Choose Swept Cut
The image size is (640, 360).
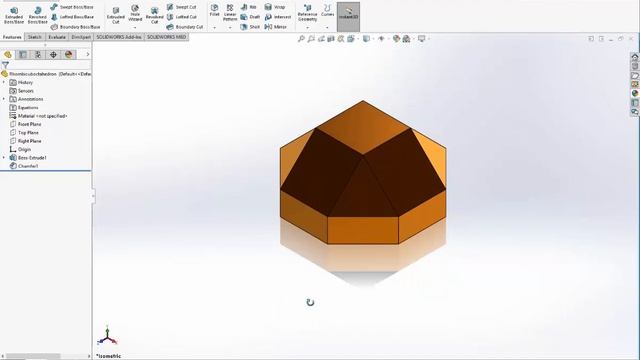(x=181, y=7)
